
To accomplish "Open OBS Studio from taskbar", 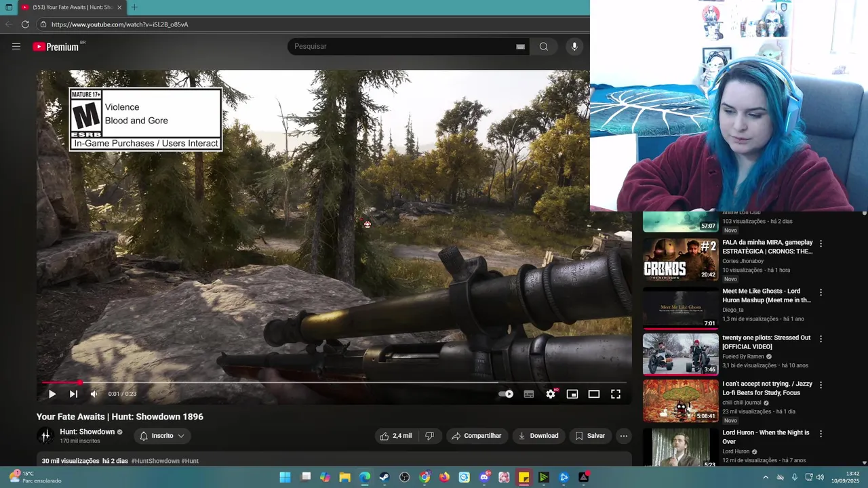I will (x=405, y=477).
